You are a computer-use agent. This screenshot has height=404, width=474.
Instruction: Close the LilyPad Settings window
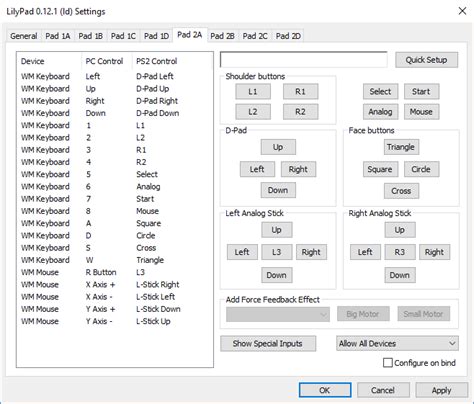coord(462,11)
